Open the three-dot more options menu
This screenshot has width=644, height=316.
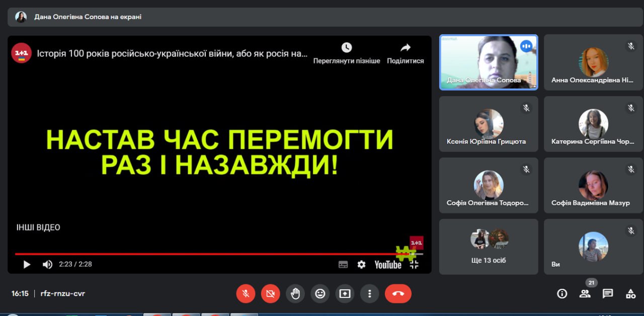(369, 293)
